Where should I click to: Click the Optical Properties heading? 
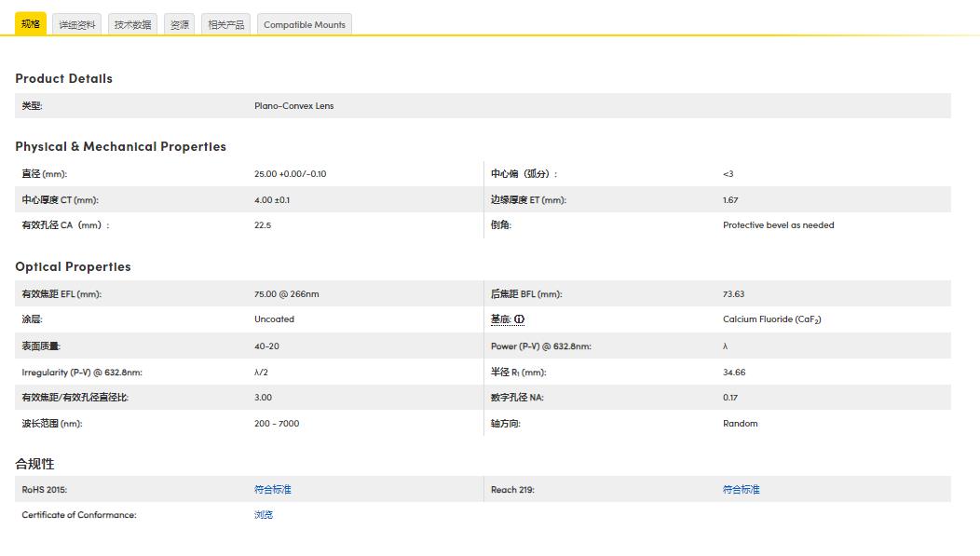(73, 266)
